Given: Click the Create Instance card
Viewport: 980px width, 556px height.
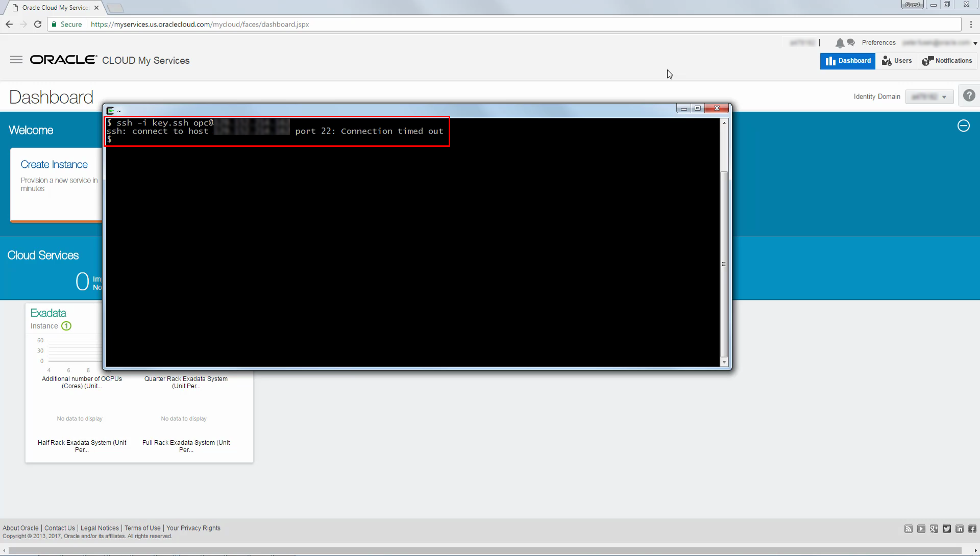Looking at the screenshot, I should (56, 185).
